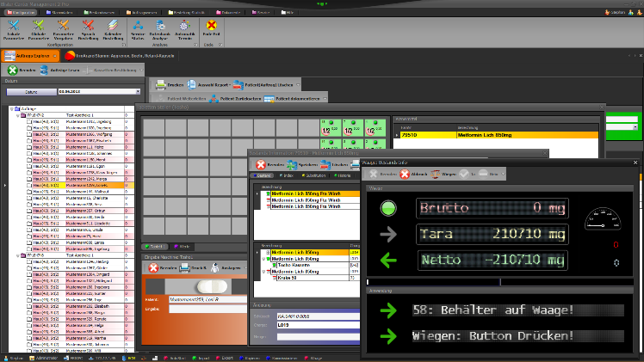Image resolution: width=644 pixels, height=362 pixels.
Task: Tick the checkbox for Mustermann328, Renate
Action: tap(29, 319)
